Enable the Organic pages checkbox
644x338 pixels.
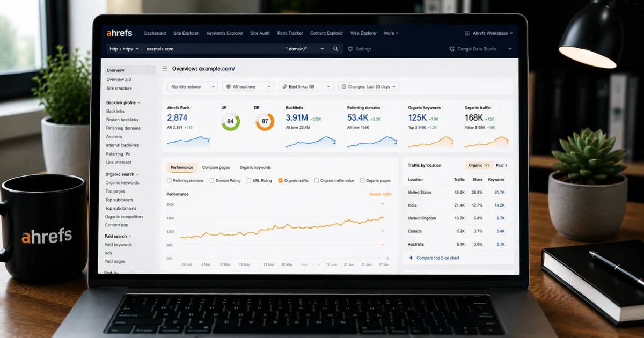click(362, 181)
